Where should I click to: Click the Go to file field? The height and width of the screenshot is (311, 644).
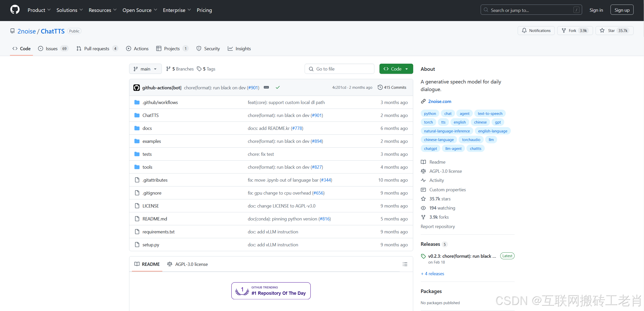(x=339, y=69)
